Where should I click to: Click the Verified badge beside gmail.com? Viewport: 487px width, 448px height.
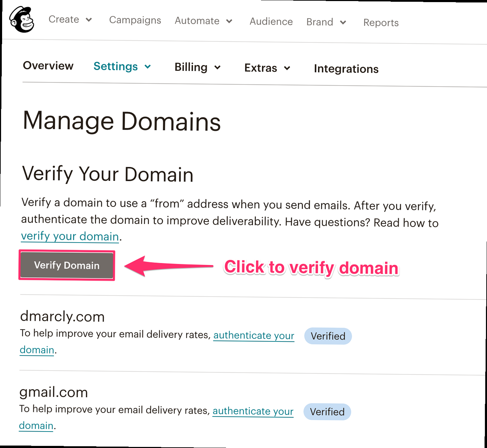pos(327,412)
